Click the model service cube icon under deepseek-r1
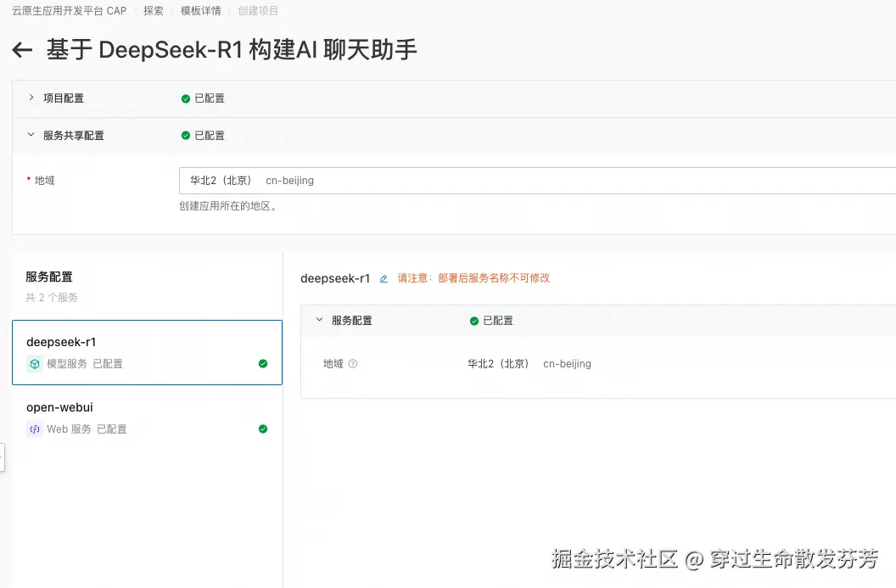Image resolution: width=896 pixels, height=588 pixels. [x=35, y=364]
